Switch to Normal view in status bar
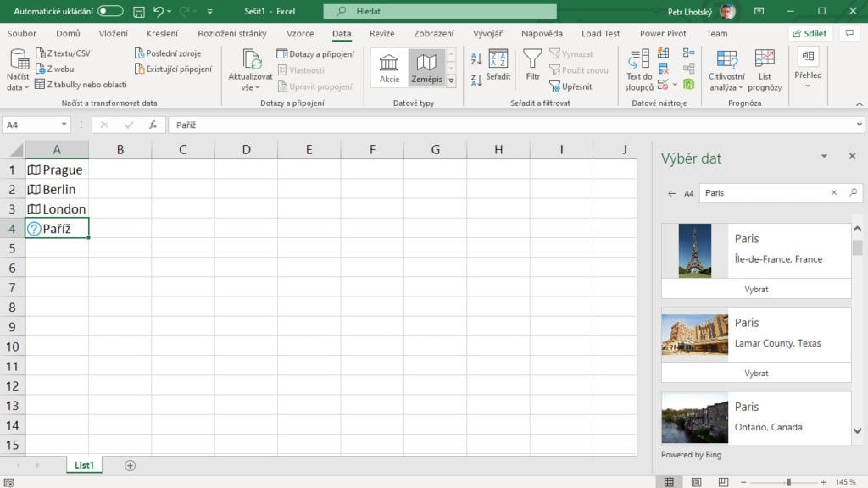This screenshot has width=868, height=488. point(669,482)
